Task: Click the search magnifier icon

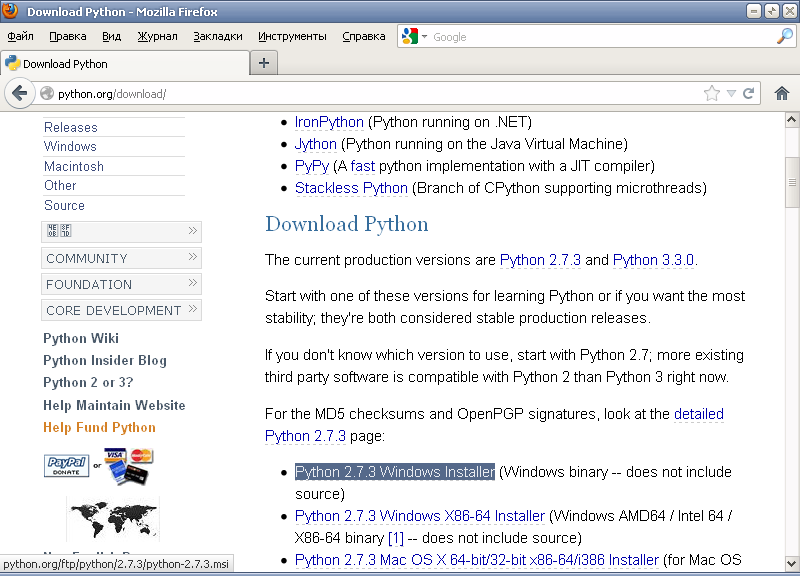Action: 785,36
